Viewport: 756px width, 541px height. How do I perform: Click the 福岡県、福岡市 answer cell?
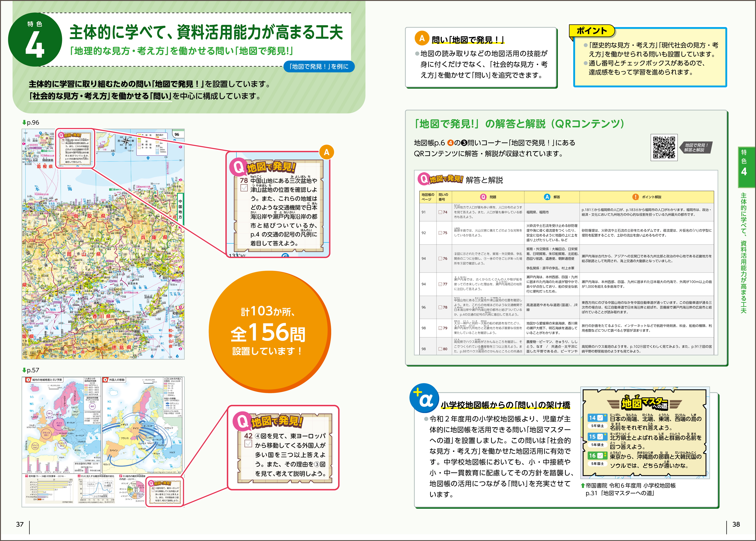(x=552, y=212)
